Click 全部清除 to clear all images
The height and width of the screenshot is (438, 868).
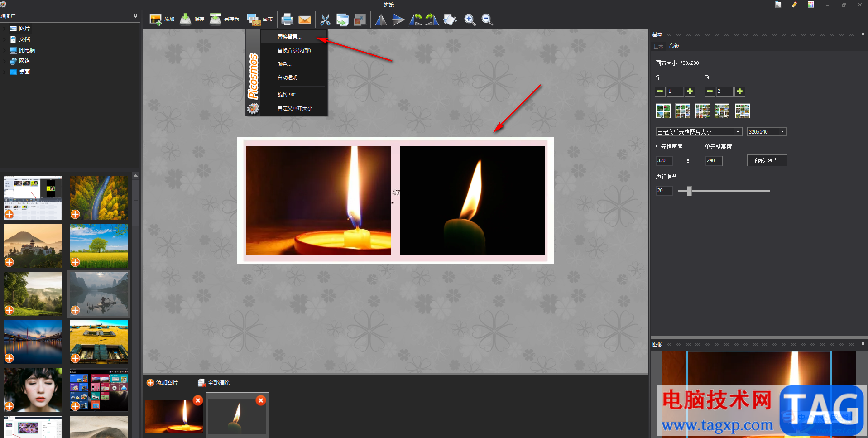pyautogui.click(x=214, y=383)
